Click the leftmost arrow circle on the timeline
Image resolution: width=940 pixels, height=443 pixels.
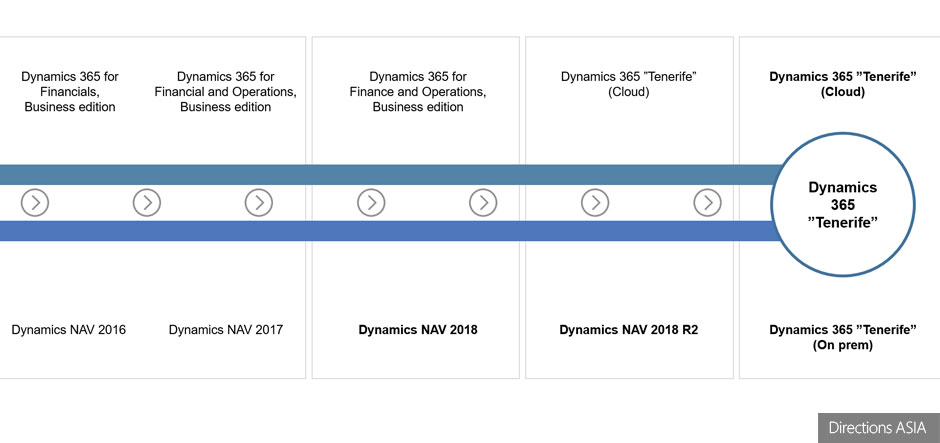[x=35, y=203]
